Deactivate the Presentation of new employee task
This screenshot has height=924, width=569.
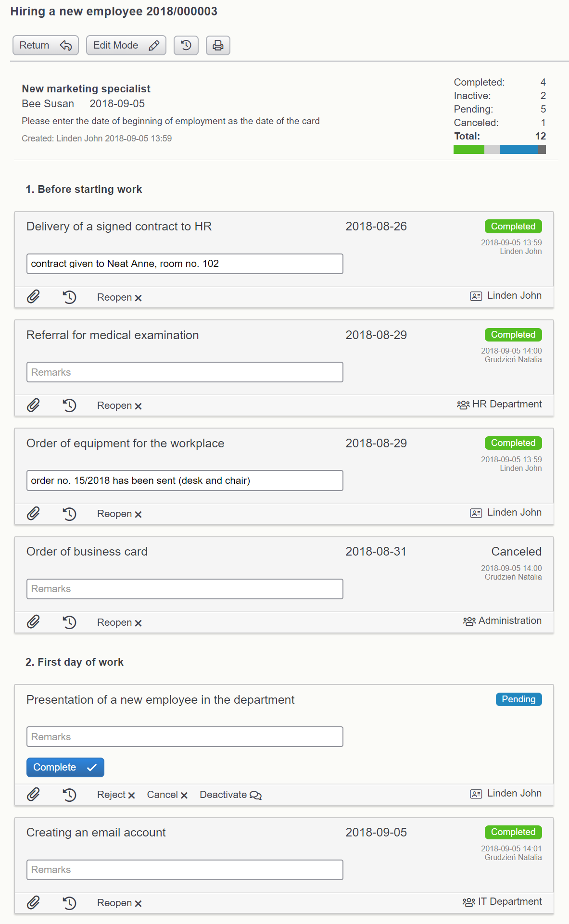pyautogui.click(x=230, y=795)
